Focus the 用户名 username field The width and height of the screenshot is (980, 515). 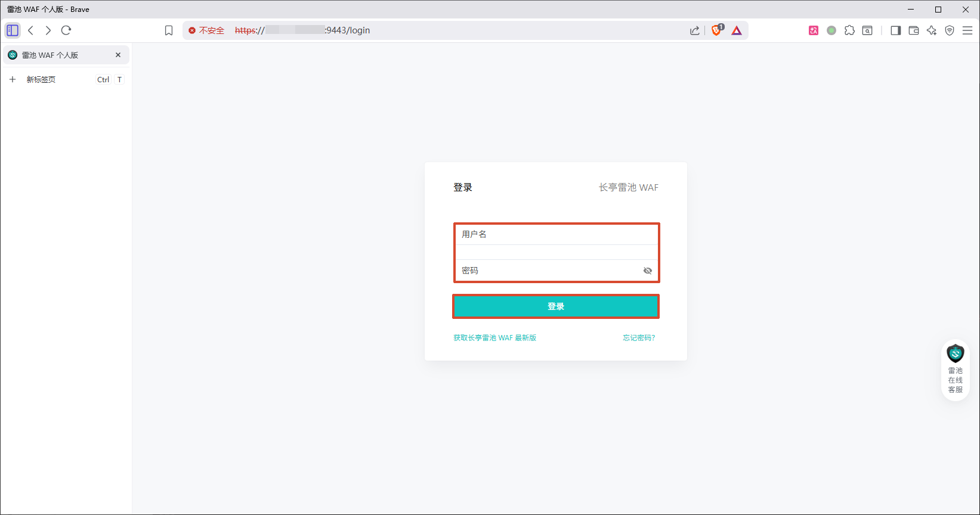click(557, 234)
